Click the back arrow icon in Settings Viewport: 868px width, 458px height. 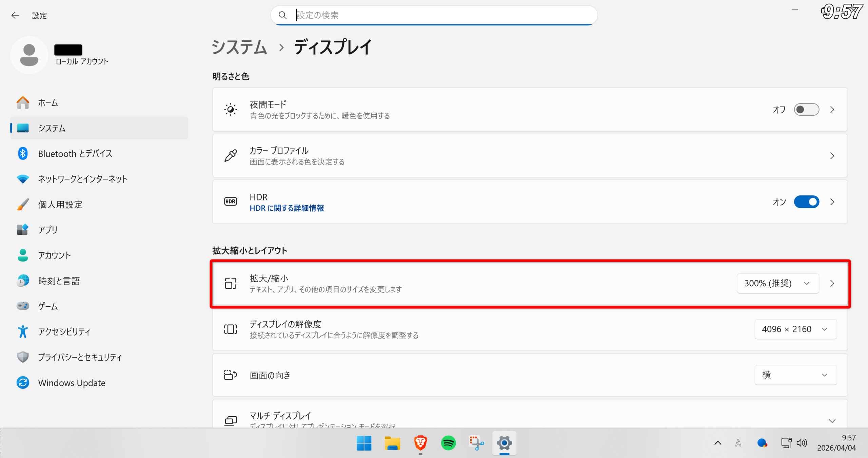pyautogui.click(x=15, y=15)
